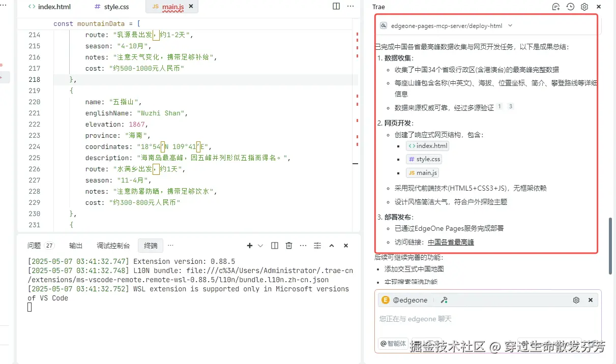Image resolution: width=616 pixels, height=364 pixels.
Task: Click the season "11-4月" string
Action: (x=132, y=180)
